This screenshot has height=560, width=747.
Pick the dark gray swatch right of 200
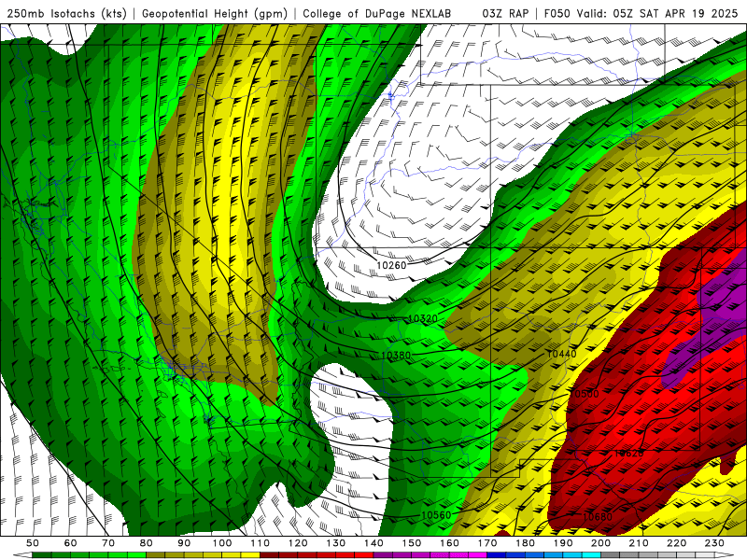tap(611, 554)
